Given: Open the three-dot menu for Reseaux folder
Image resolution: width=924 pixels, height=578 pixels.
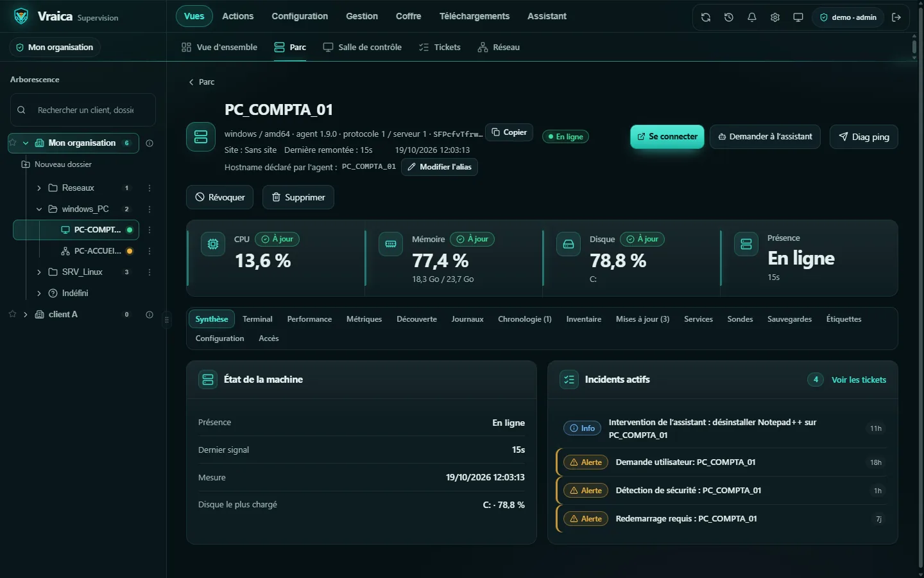Looking at the screenshot, I should [x=150, y=188].
